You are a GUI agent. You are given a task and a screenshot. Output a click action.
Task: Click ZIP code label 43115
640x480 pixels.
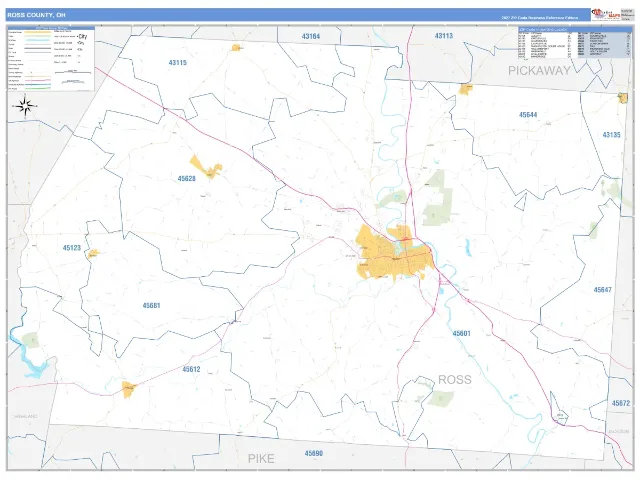pyautogui.click(x=178, y=62)
